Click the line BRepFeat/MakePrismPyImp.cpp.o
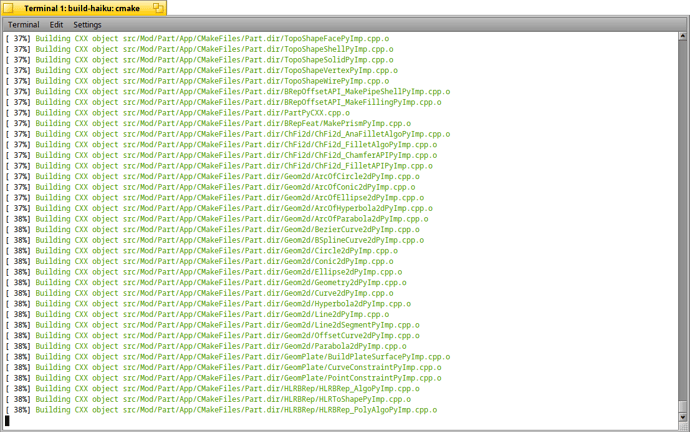The height and width of the screenshot is (432, 690). (x=208, y=123)
